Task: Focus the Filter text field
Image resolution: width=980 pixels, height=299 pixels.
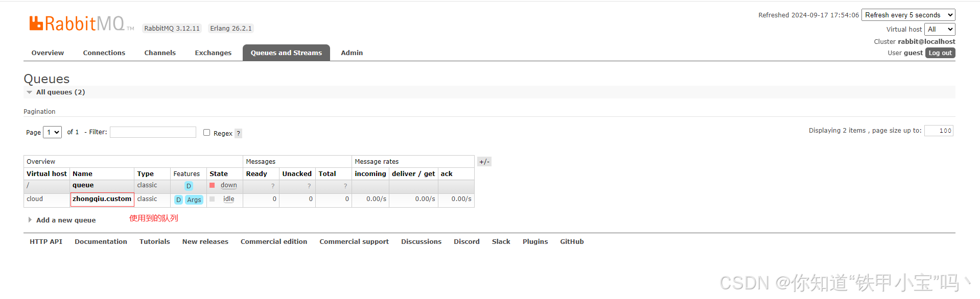Action: [153, 132]
